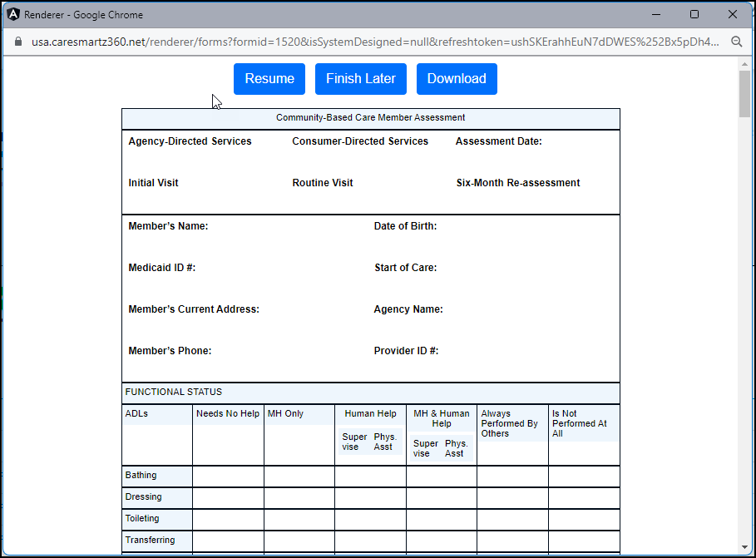Viewport: 756px width, 558px height.
Task: Click the magnifier zoom icon in address bar
Action: [x=737, y=41]
